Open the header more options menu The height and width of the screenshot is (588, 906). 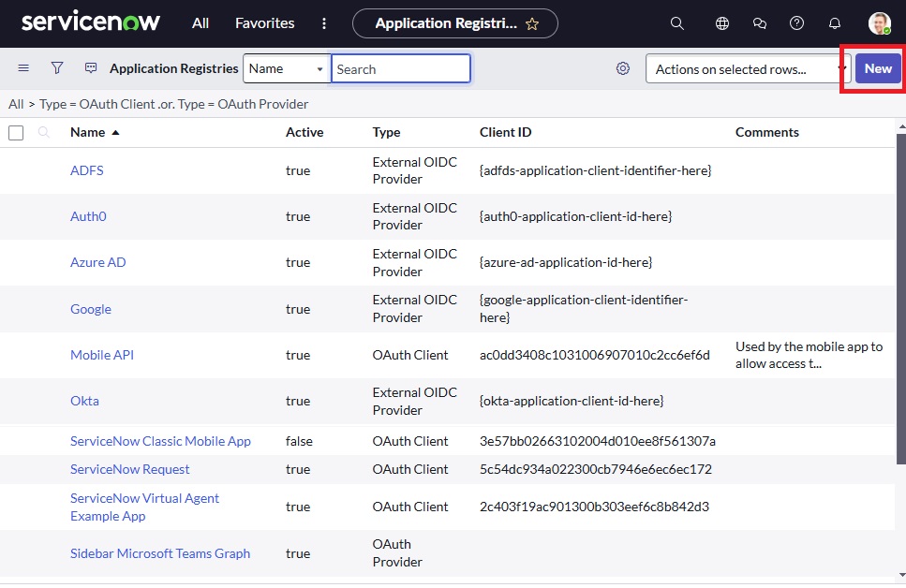(323, 23)
